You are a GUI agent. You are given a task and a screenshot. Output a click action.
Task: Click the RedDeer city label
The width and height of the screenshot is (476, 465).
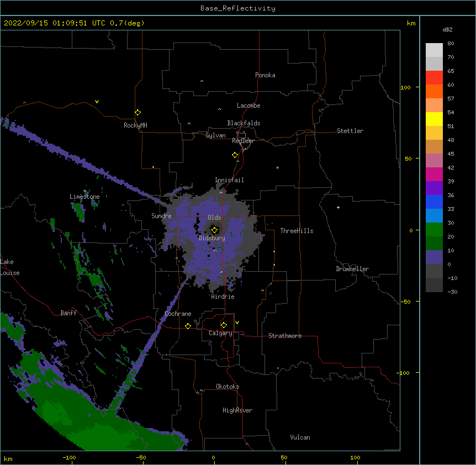pyautogui.click(x=243, y=141)
